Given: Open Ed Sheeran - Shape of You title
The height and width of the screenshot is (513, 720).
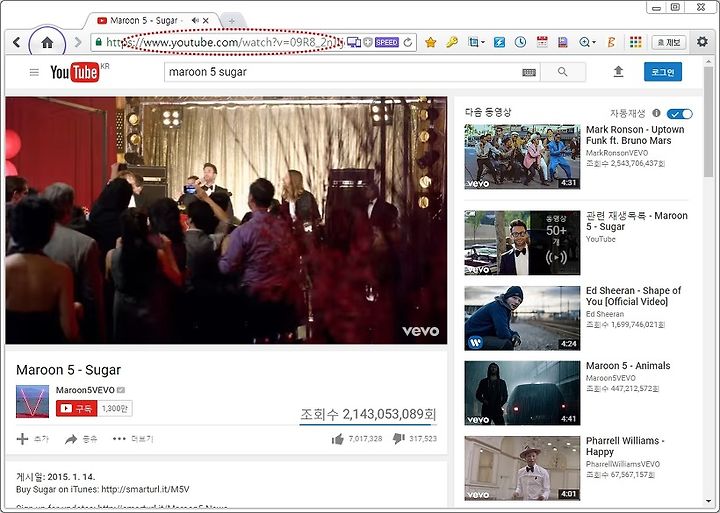Looking at the screenshot, I should (x=633, y=296).
